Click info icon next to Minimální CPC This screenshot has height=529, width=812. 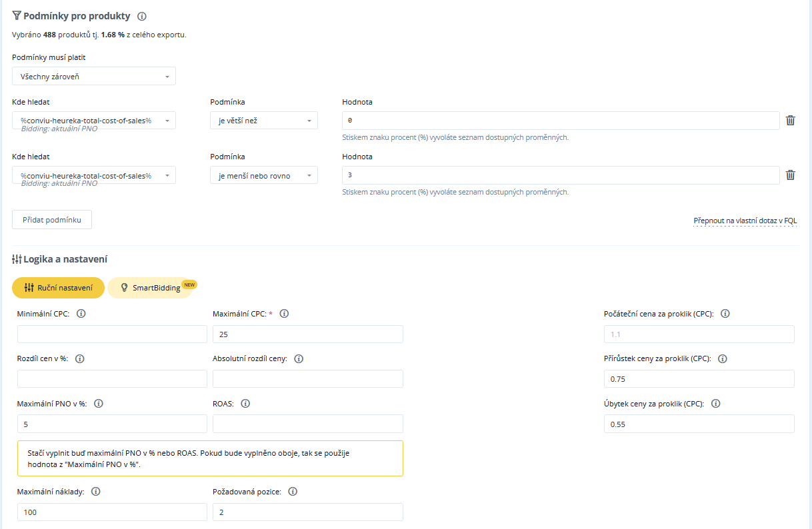click(81, 314)
